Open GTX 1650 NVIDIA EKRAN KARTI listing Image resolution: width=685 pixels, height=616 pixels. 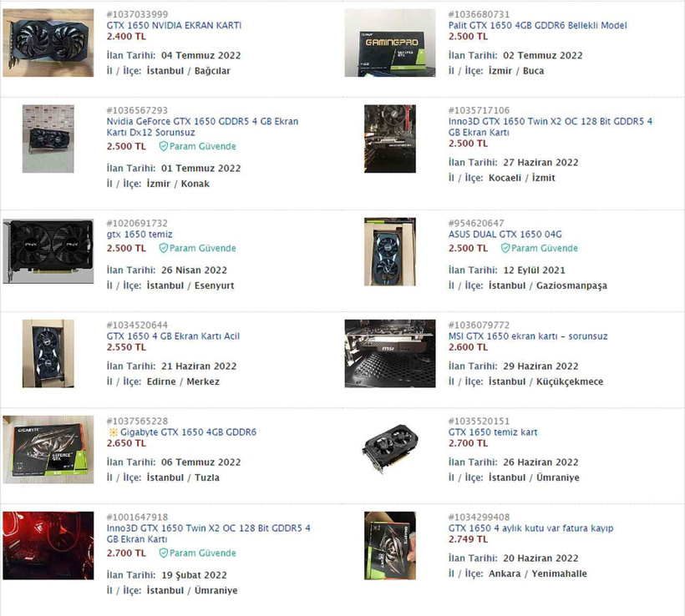(174, 25)
